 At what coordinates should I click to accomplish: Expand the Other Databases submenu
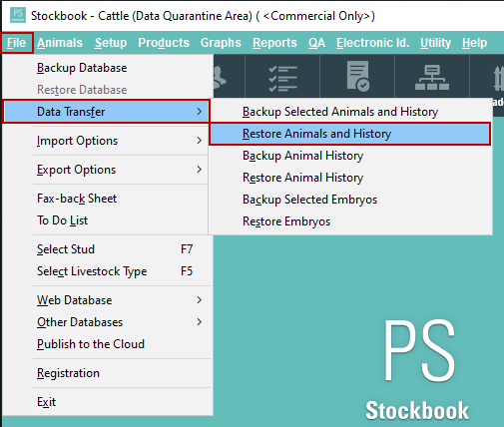tap(107, 322)
